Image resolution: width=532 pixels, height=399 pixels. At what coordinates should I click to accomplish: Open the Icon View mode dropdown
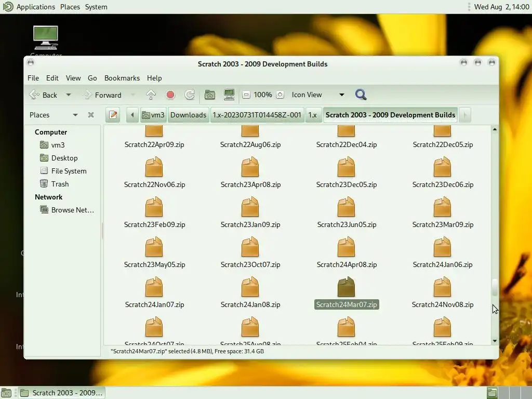pyautogui.click(x=317, y=95)
